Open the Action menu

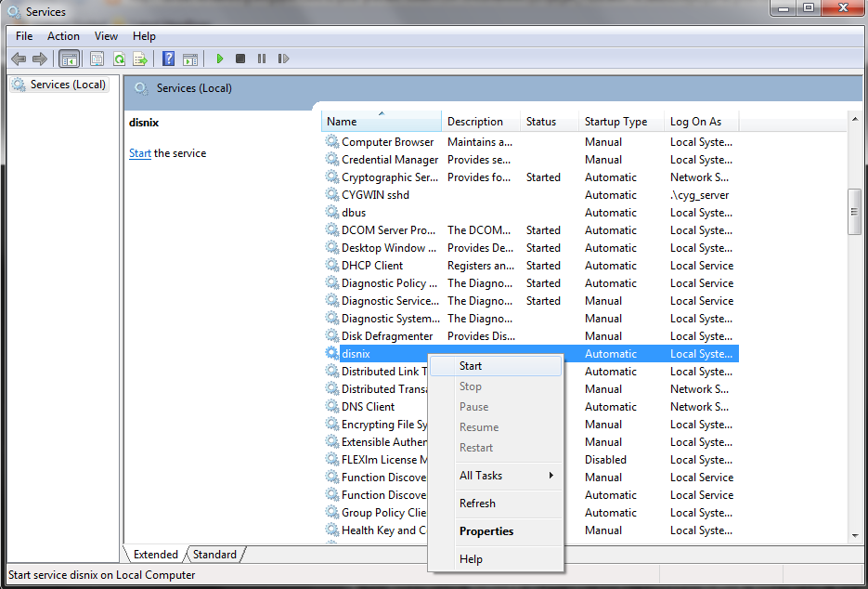[62, 35]
